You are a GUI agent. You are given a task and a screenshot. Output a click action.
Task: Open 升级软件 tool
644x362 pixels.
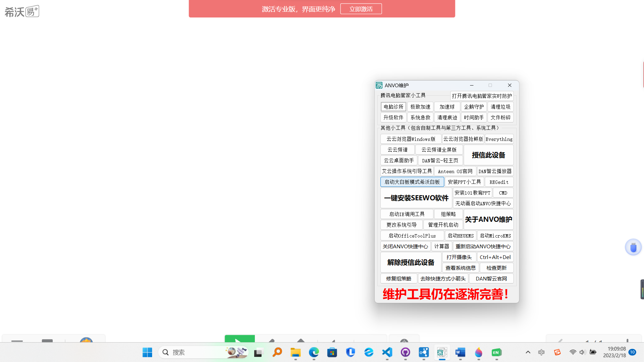[394, 117]
